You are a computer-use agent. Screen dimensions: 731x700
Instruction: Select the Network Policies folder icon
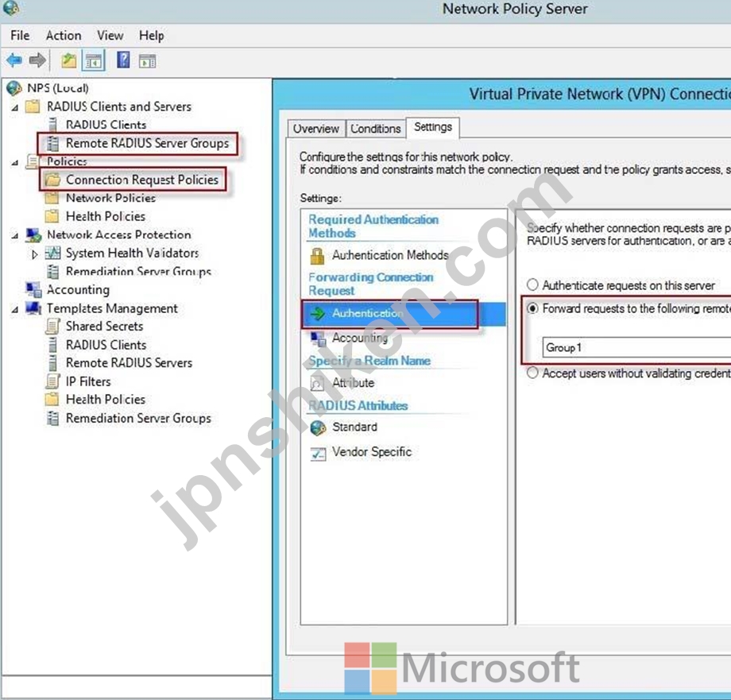[52, 199]
